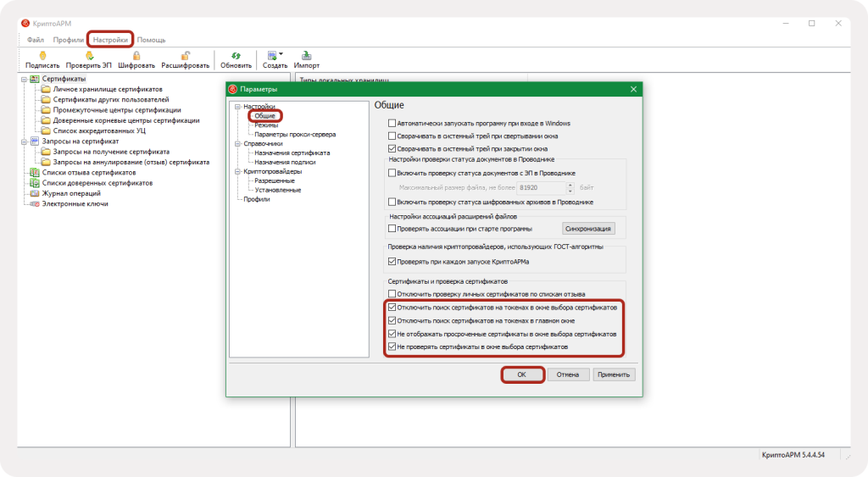868x477 pixels.
Task: Click the Запросы на сертификат node icon
Action: tap(34, 141)
